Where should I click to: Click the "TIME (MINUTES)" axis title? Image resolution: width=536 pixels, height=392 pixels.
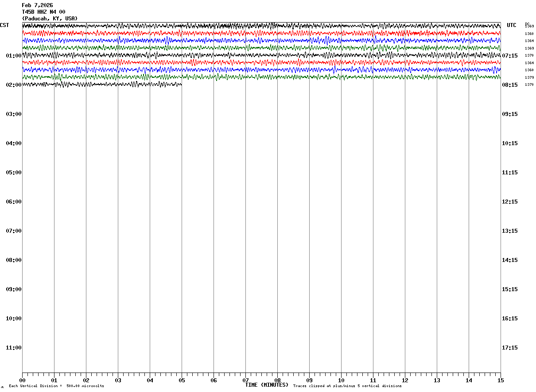click(267, 385)
